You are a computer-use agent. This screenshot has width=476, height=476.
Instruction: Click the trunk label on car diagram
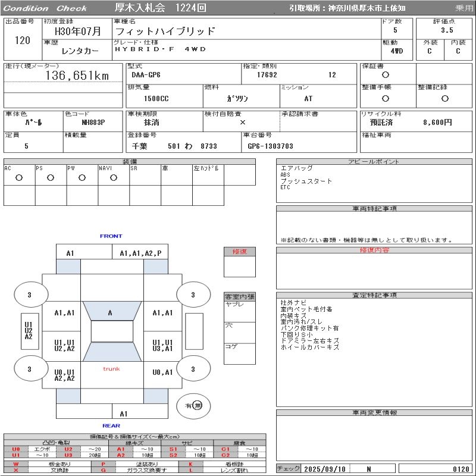(111, 369)
